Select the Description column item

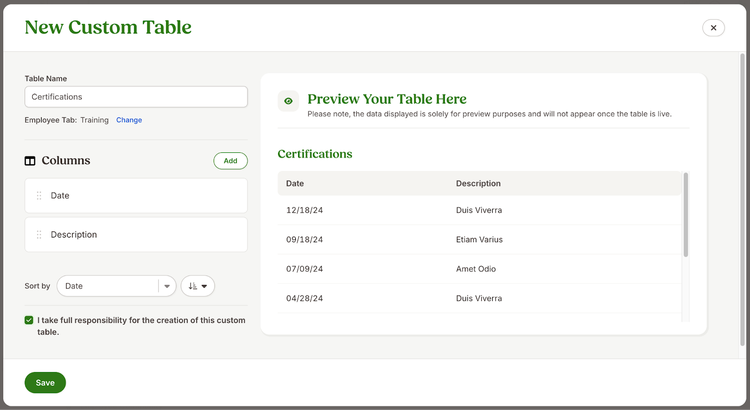(x=136, y=234)
